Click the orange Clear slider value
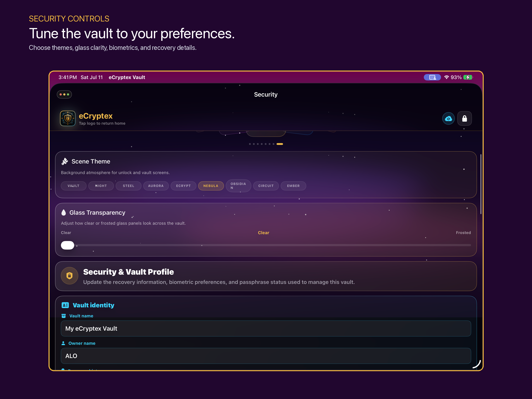Viewport: 532px width, 399px height. point(264,233)
